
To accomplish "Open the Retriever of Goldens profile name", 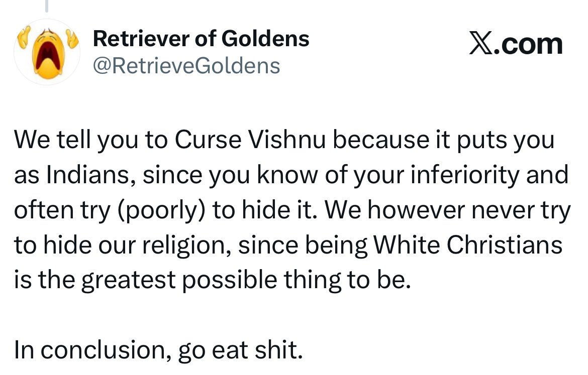I will click(x=201, y=39).
